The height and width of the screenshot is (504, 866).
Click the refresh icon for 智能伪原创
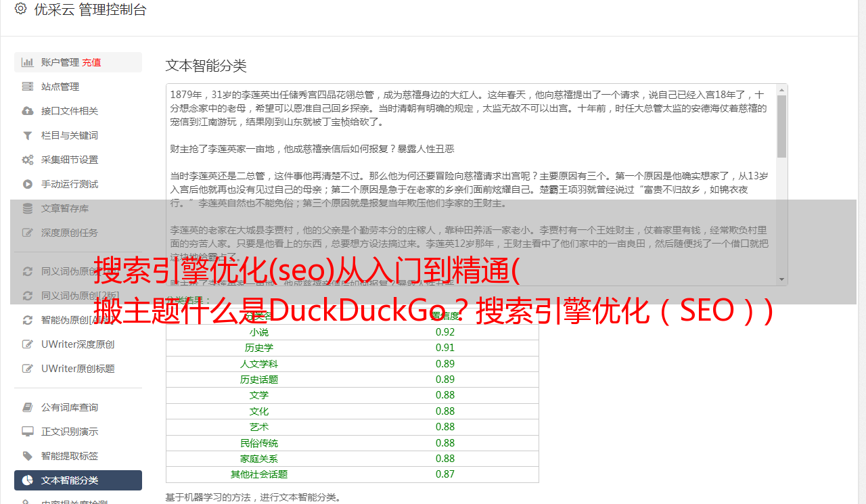click(x=28, y=320)
